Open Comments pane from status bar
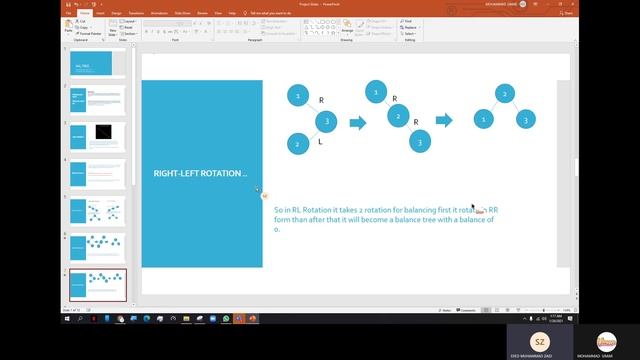Image resolution: width=640 pixels, height=360 pixels. [x=466, y=310]
